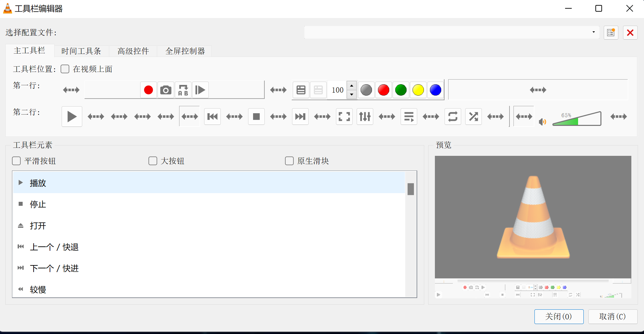Click the last spacer after volume slider
Image resolution: width=644 pixels, height=334 pixels.
619,117
